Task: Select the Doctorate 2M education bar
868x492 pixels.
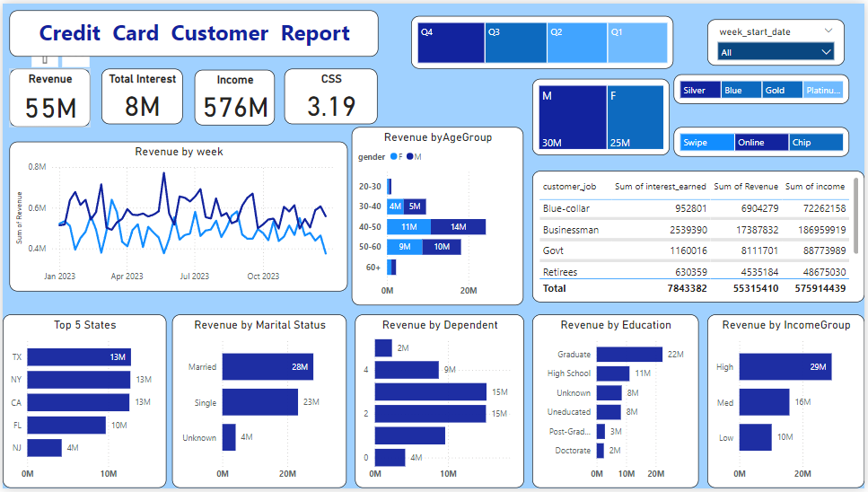Action: tap(601, 451)
